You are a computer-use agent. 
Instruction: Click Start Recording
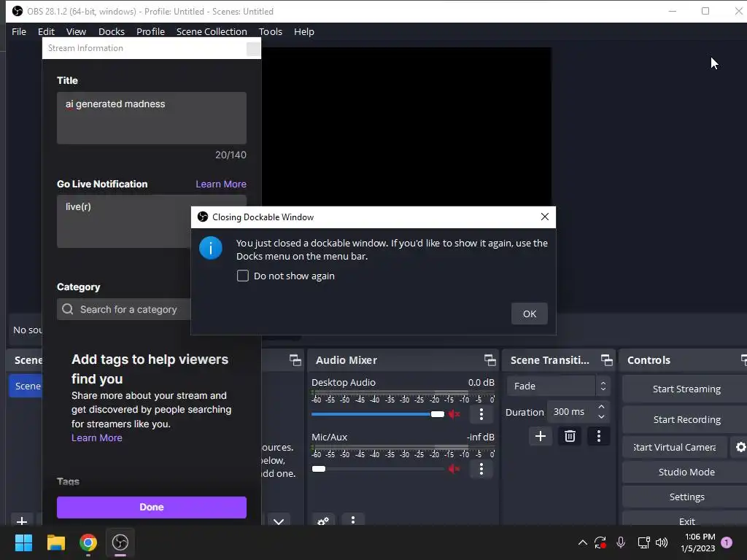tap(686, 419)
